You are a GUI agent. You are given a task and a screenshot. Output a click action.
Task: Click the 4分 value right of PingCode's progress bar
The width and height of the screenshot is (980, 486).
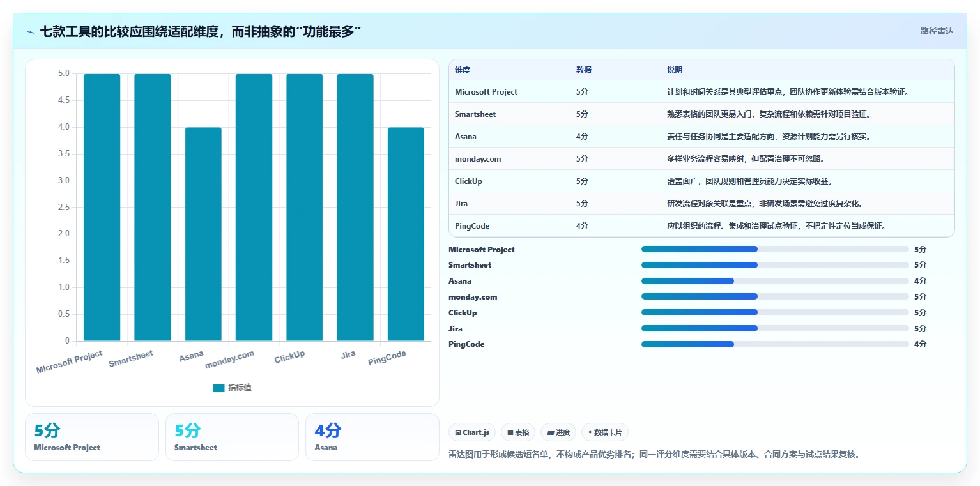coord(920,344)
